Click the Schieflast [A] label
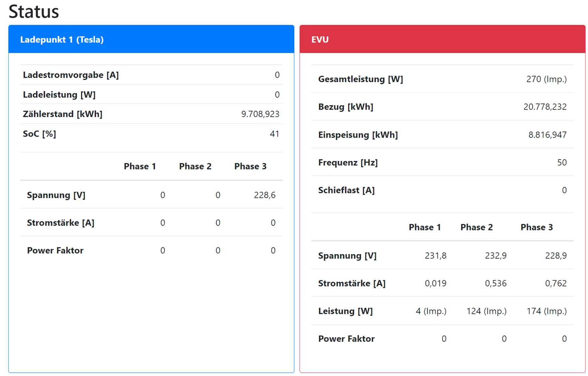The width and height of the screenshot is (588, 376). [x=346, y=191]
